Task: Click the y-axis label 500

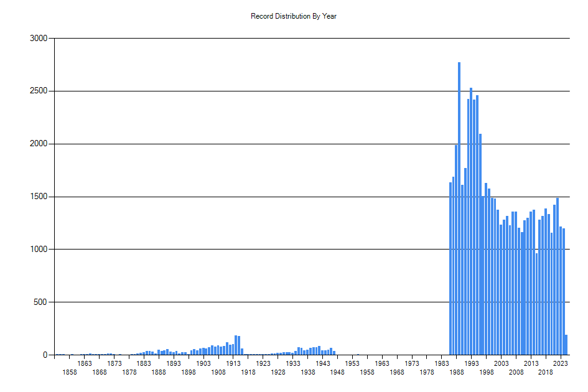Action: coord(40,302)
